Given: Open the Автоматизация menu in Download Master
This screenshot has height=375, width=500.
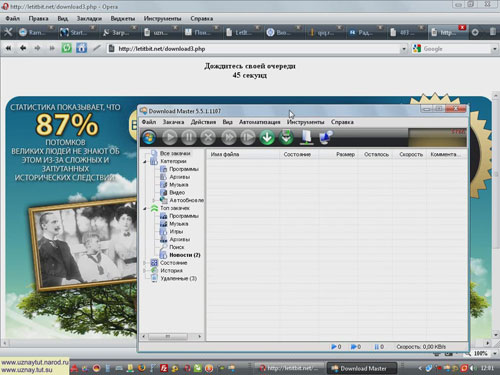Looking at the screenshot, I should point(259,122).
